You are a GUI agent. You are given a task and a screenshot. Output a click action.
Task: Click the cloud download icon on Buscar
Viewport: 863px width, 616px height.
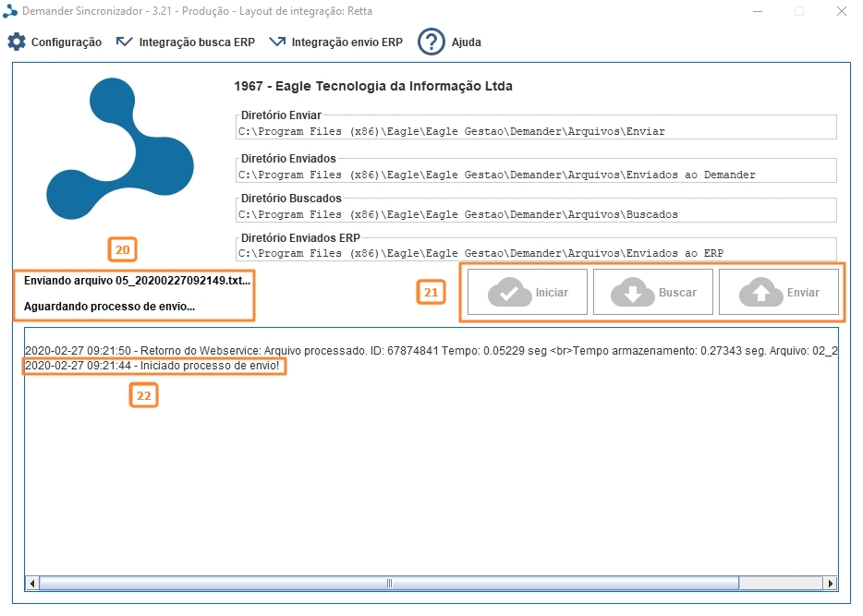(633, 292)
